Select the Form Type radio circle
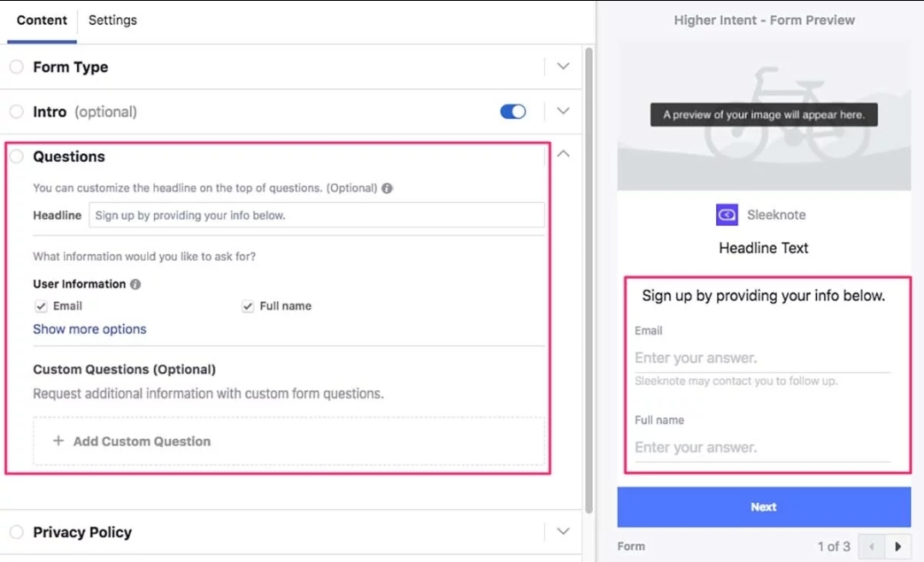The height and width of the screenshot is (562, 924). 16,67
